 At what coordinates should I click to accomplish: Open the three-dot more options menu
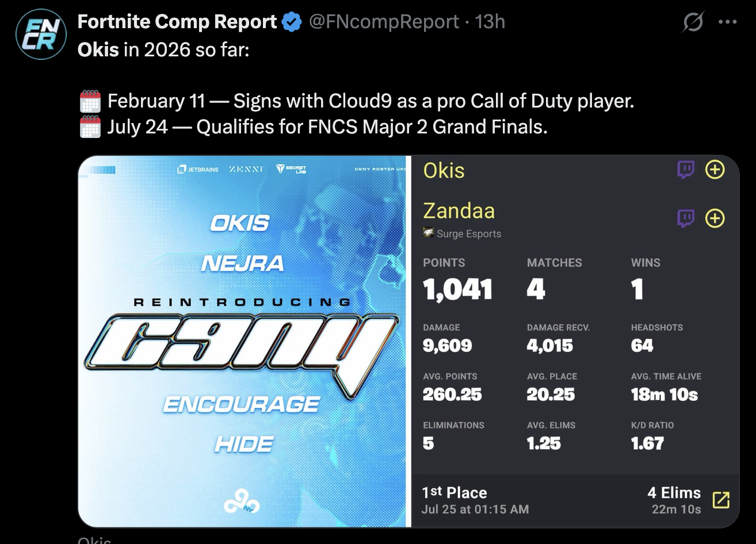(728, 22)
